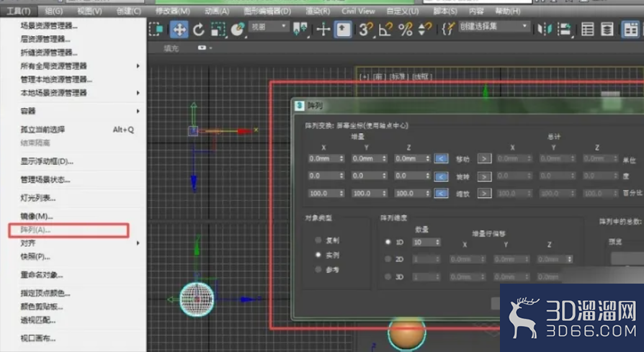
Task: Open Edit Named Selection Sets braces icon
Action: coord(447,29)
